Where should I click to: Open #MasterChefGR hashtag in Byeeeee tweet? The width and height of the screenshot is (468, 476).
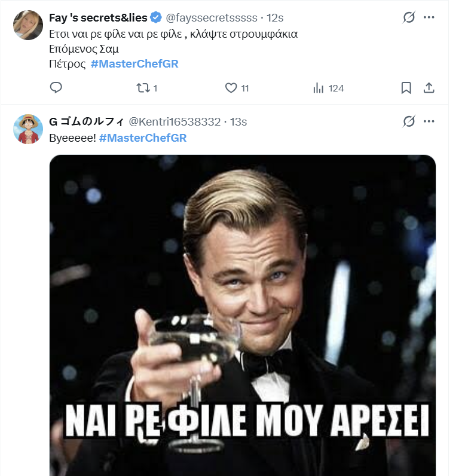point(143,138)
